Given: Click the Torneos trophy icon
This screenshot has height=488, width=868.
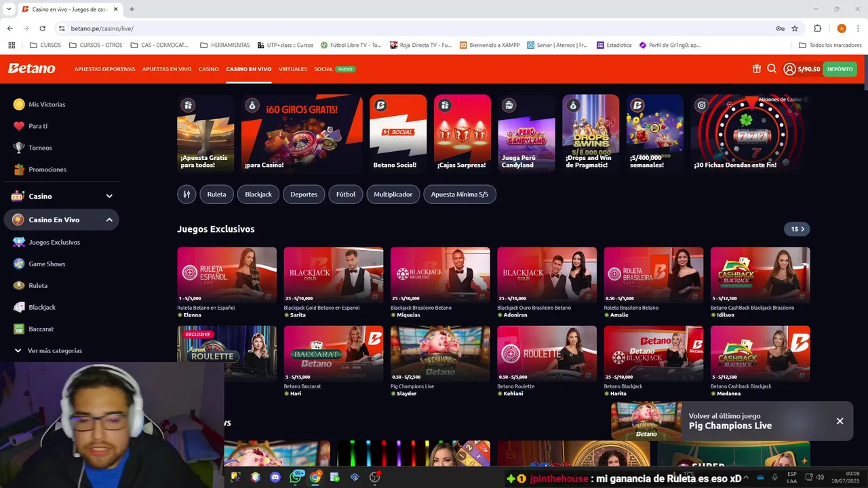Looking at the screenshot, I should [x=19, y=148].
